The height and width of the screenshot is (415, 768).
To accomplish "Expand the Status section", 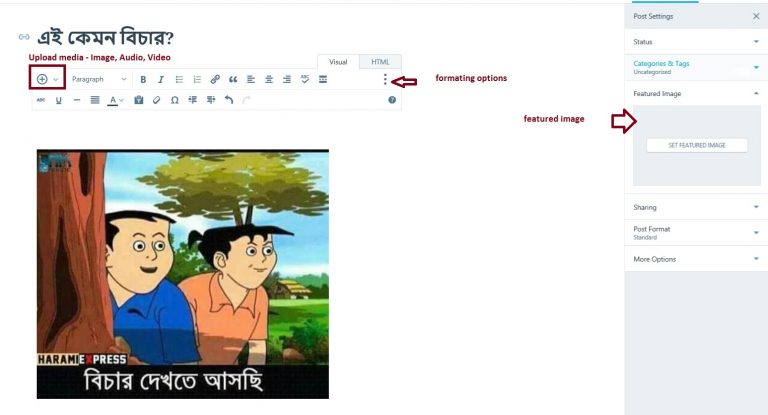I will click(696, 42).
